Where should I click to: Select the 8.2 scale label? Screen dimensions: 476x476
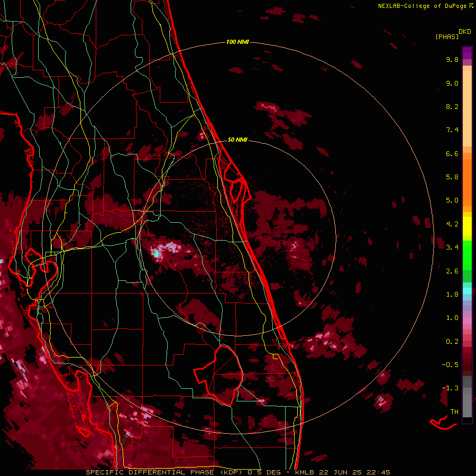coord(452,106)
